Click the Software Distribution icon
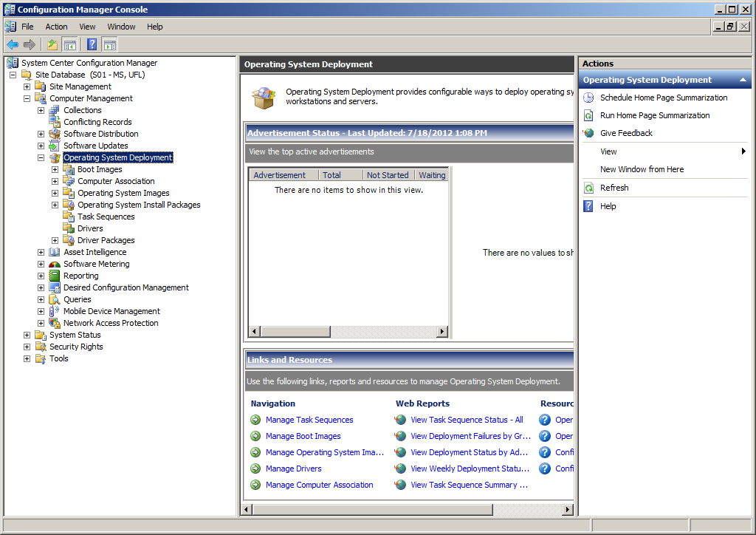 point(55,134)
